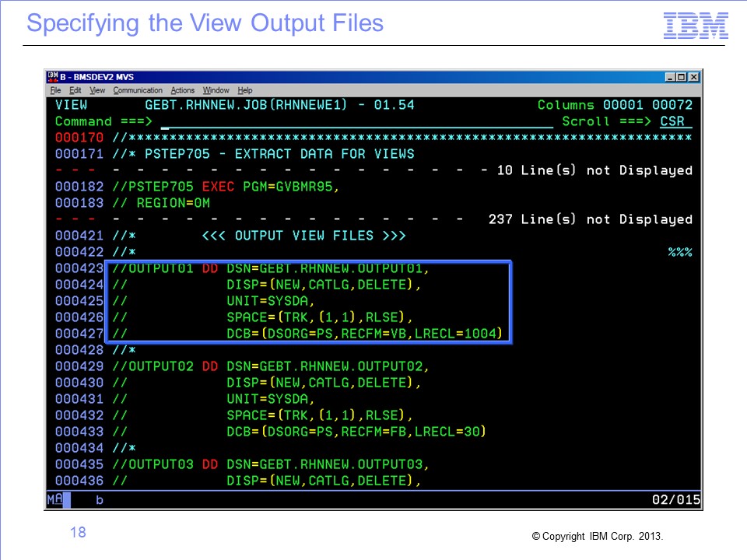
Task: Click line number 000434
Action: [x=79, y=448]
